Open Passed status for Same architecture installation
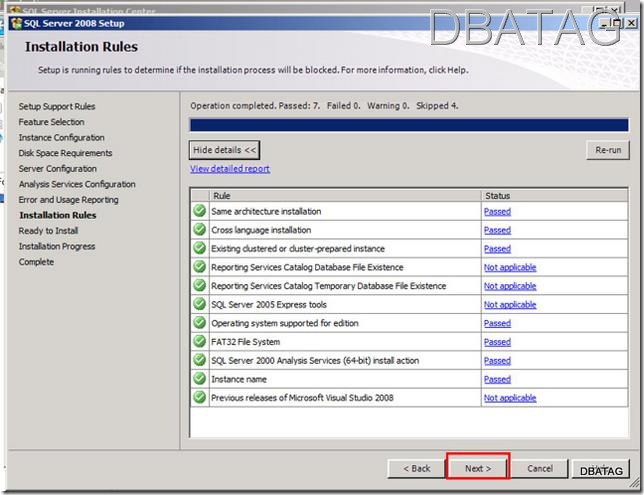Image resolution: width=644 pixels, height=495 pixels. 497,212
